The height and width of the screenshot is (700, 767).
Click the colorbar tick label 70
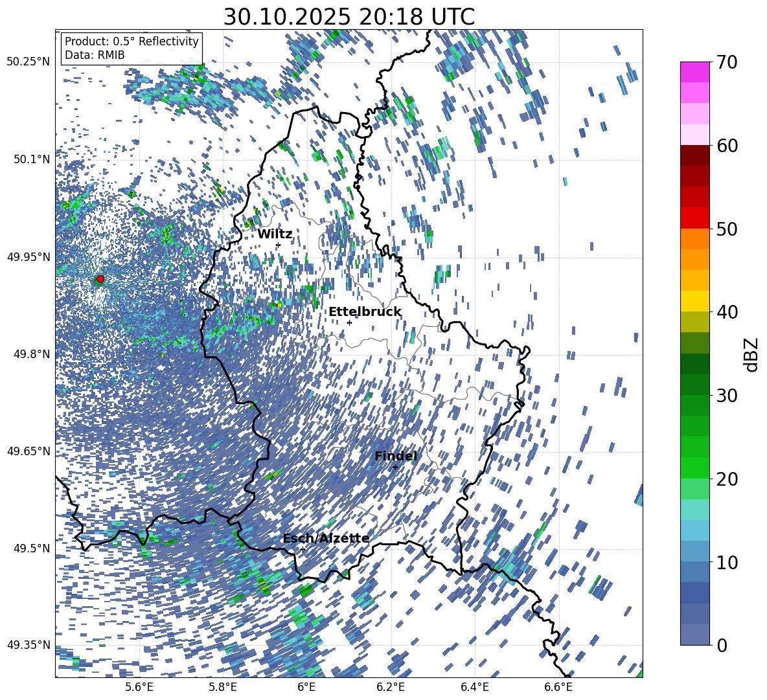click(x=727, y=63)
